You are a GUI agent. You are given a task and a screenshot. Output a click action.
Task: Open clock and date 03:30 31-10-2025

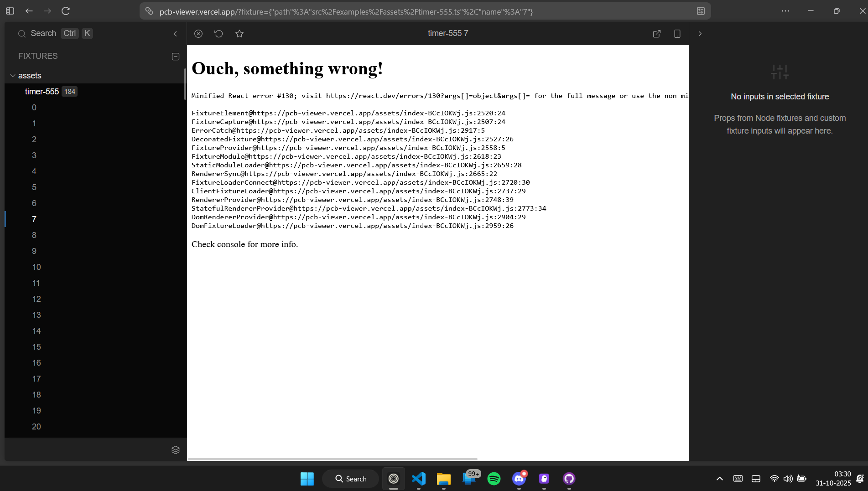point(833,479)
